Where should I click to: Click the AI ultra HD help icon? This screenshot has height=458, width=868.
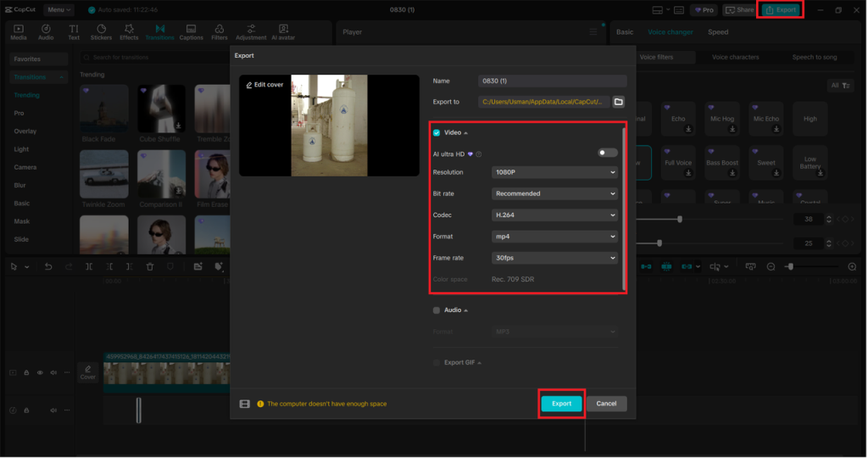click(479, 154)
